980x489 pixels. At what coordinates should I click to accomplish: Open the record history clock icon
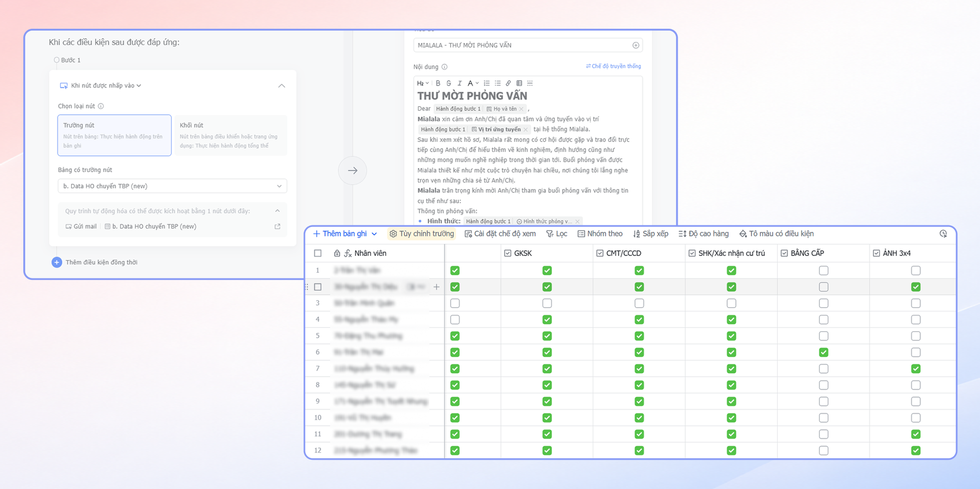pos(943,234)
